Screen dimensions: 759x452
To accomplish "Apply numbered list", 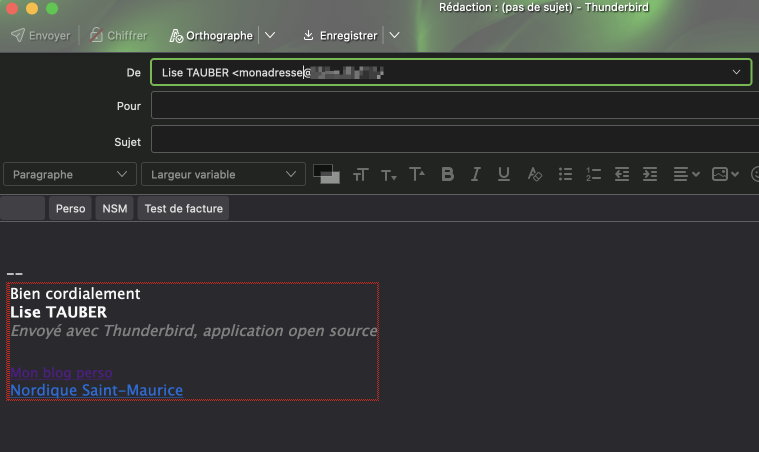I will click(593, 174).
